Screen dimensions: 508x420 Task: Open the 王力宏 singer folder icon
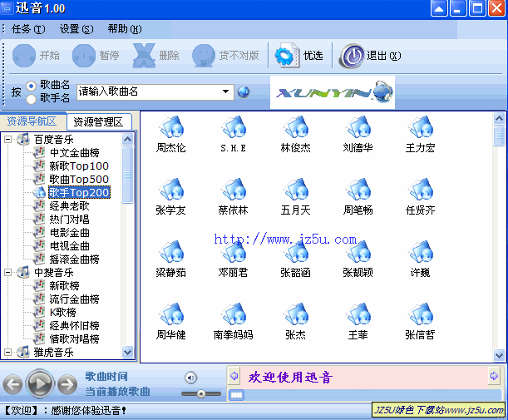pos(420,127)
